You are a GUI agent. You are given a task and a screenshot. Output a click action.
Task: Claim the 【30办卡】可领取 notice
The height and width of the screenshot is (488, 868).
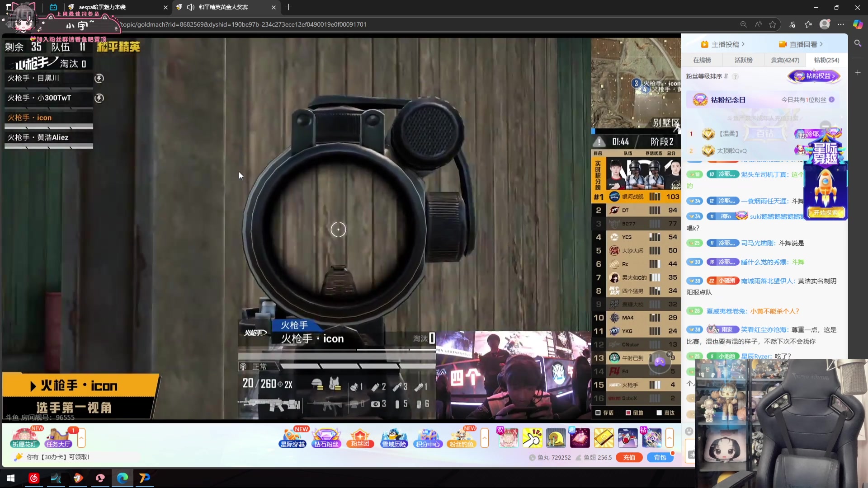58,457
